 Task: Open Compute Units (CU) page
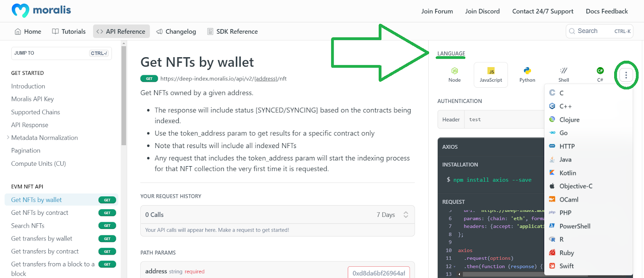pos(38,163)
